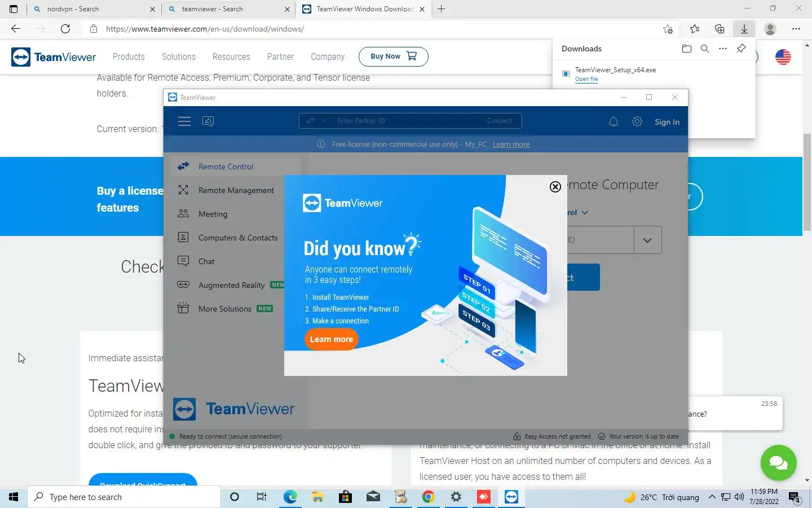812x508 pixels.
Task: Click the Augmented Reality headset icon
Action: click(x=183, y=284)
